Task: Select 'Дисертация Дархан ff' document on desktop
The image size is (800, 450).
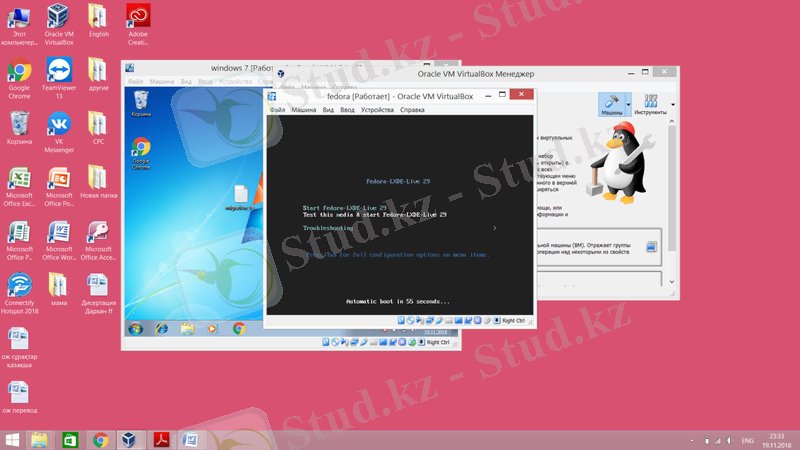Action: pos(98,293)
